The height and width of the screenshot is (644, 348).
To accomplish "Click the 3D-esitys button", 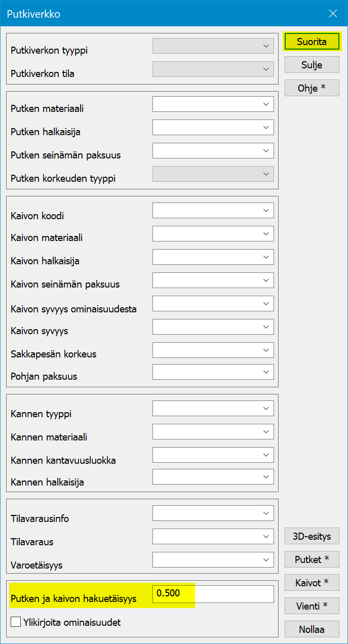I will click(312, 536).
